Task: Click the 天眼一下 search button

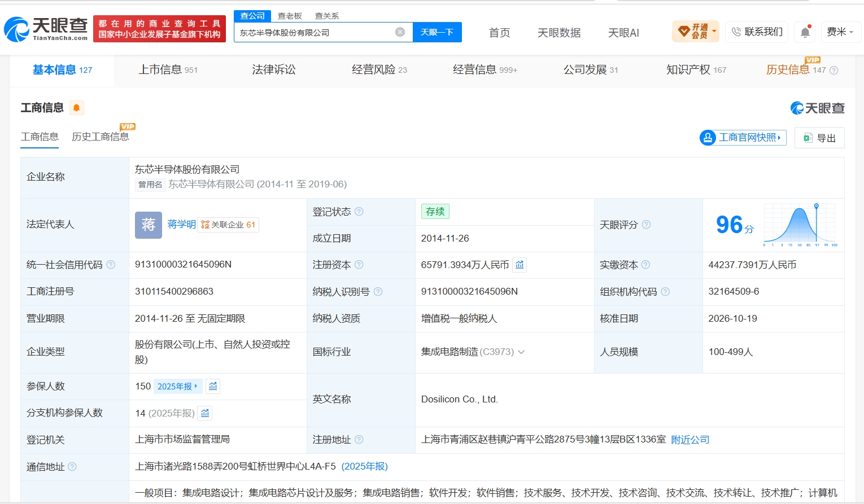Action: 437,32
